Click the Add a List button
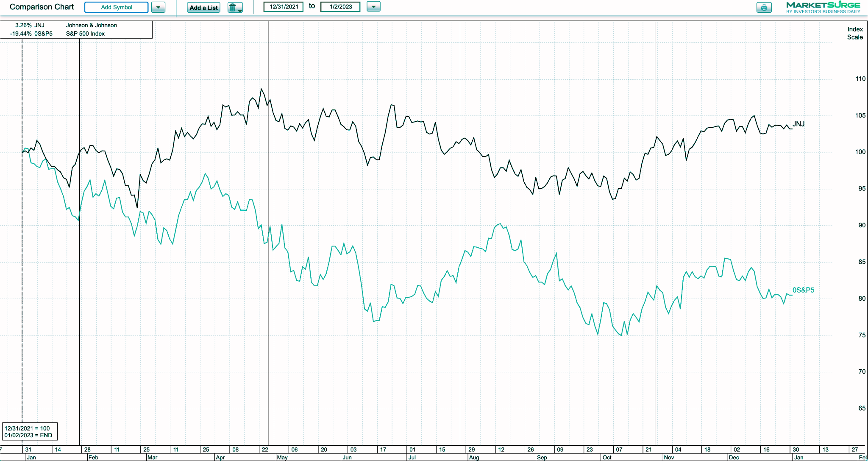Image resolution: width=868 pixels, height=461 pixels. [x=203, y=7]
